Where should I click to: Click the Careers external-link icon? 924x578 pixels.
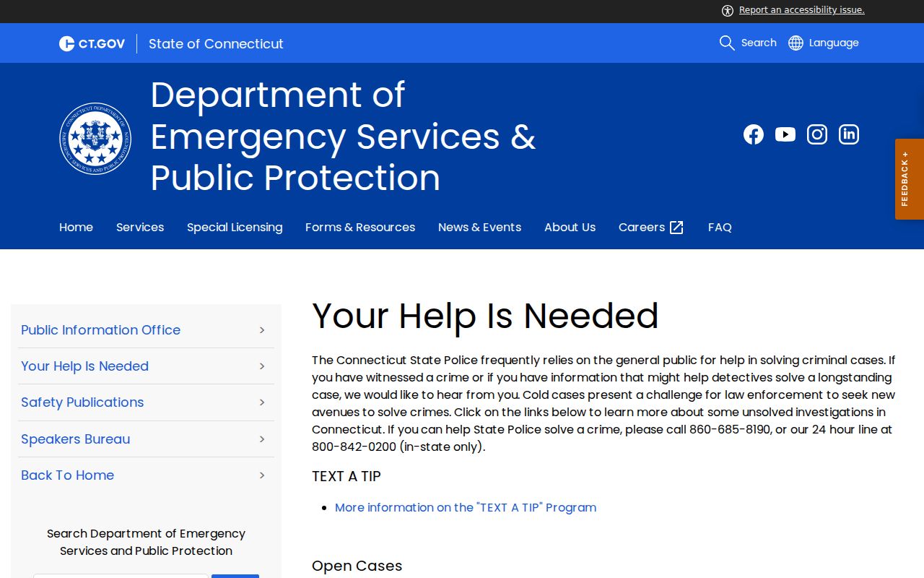click(676, 228)
